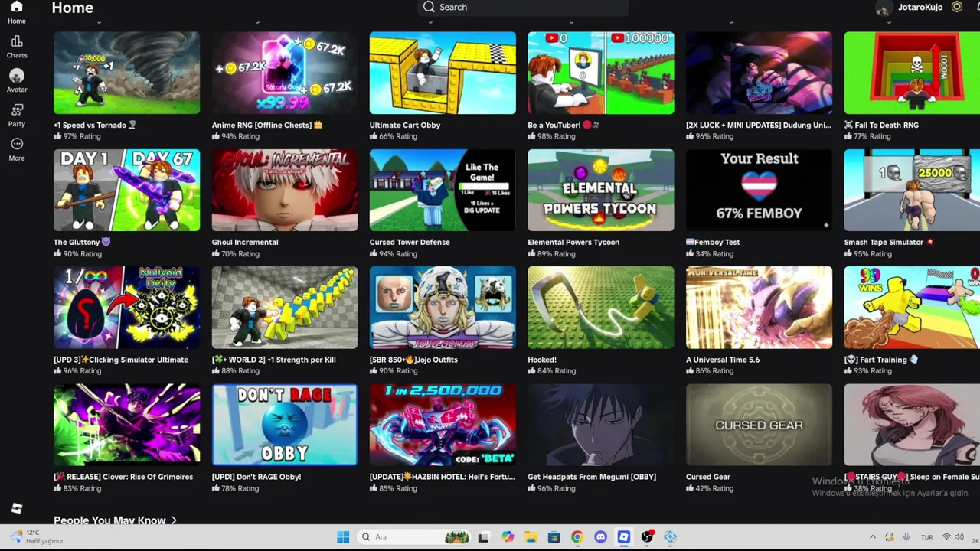Open Elemental Powers Tycoon thumbnail
The height and width of the screenshot is (551, 980).
pyautogui.click(x=601, y=190)
